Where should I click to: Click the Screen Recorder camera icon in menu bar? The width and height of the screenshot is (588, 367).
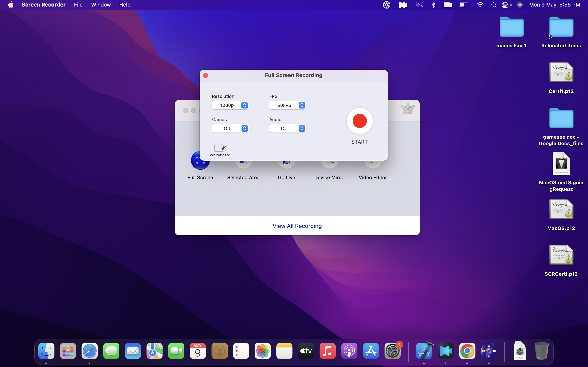(x=447, y=5)
